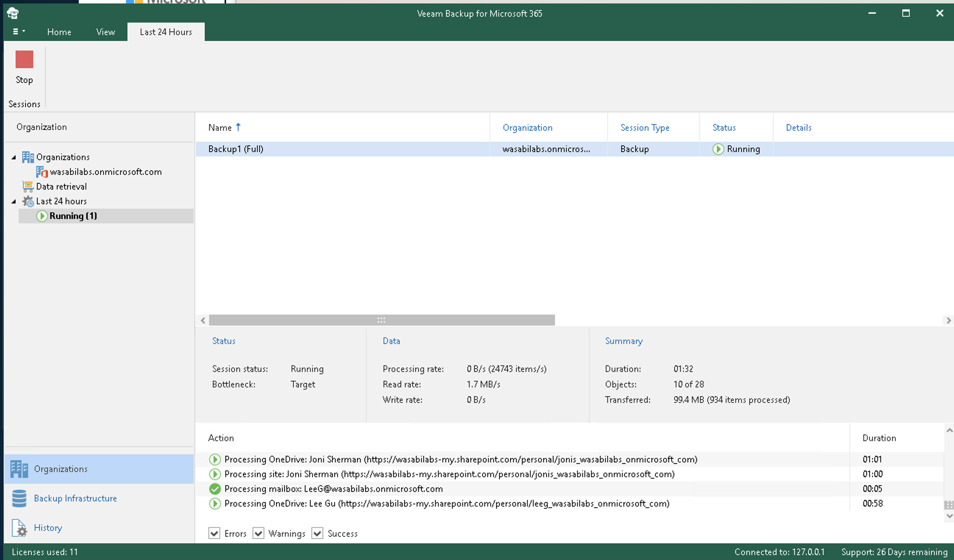Maximize the Veeam Backup window
Screen dimensions: 954x560
point(905,13)
